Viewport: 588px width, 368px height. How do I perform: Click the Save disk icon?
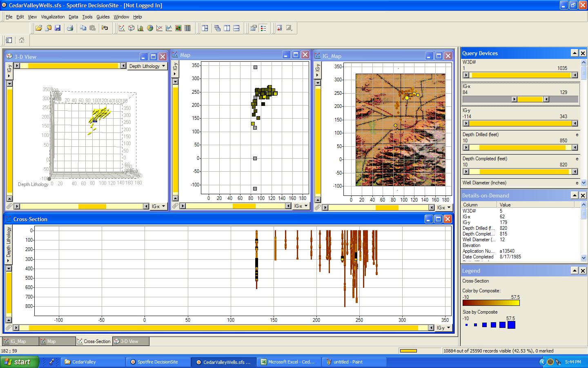tap(58, 28)
